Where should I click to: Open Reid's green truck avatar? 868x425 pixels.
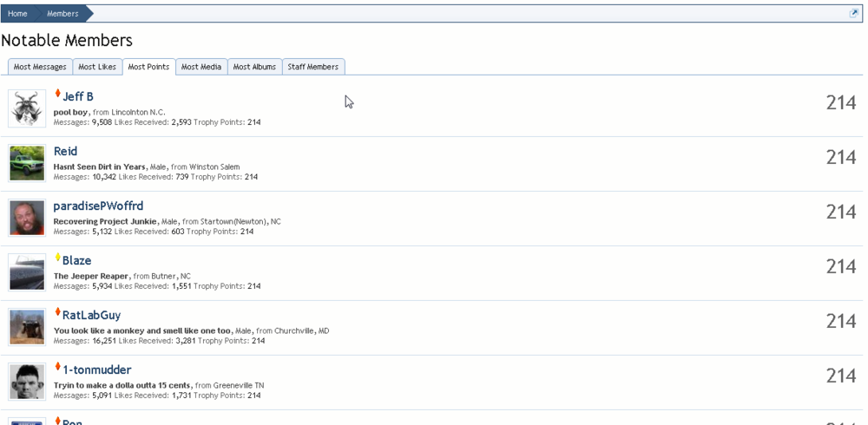pos(27,163)
